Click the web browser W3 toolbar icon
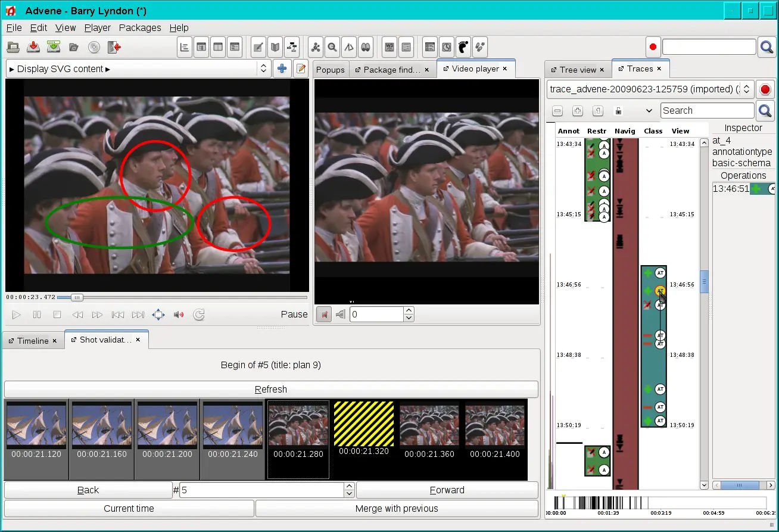 (x=389, y=47)
